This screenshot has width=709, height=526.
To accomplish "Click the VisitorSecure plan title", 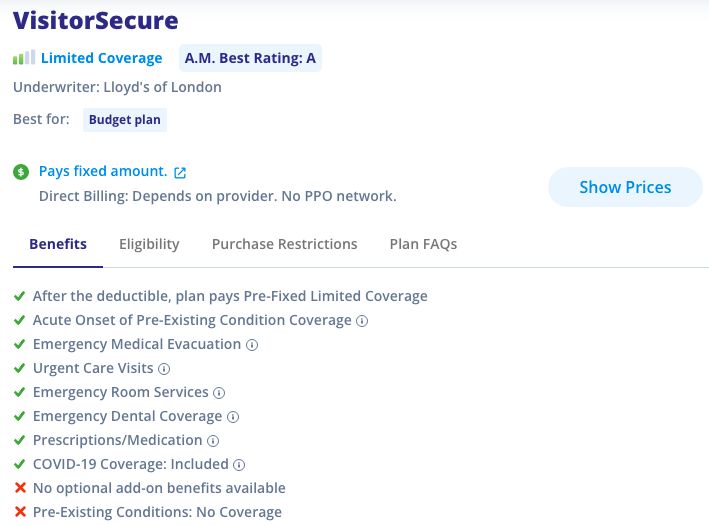I will tap(95, 20).
